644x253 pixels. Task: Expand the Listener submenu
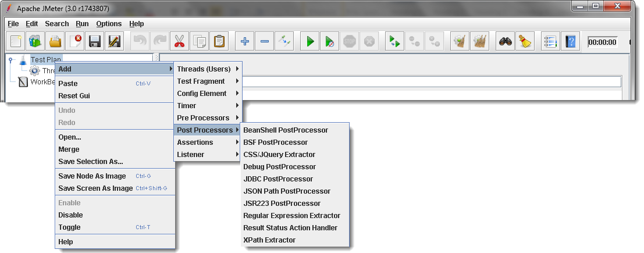coord(208,155)
